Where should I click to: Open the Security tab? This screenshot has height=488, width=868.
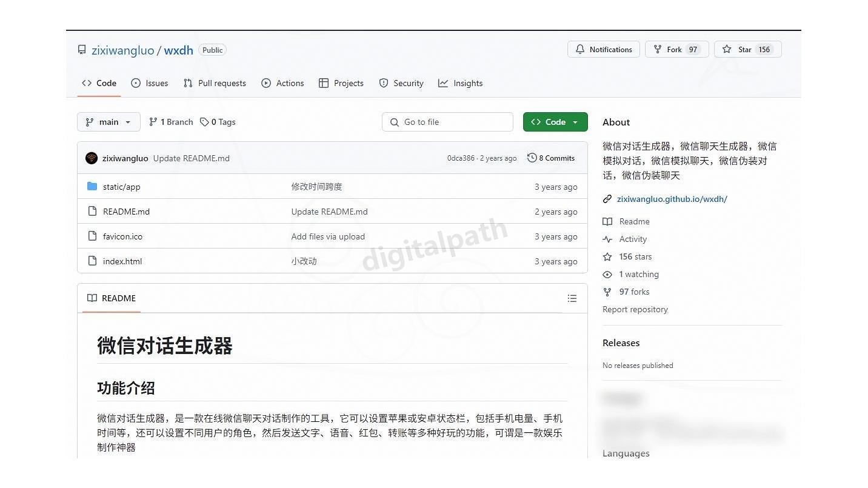pos(401,83)
